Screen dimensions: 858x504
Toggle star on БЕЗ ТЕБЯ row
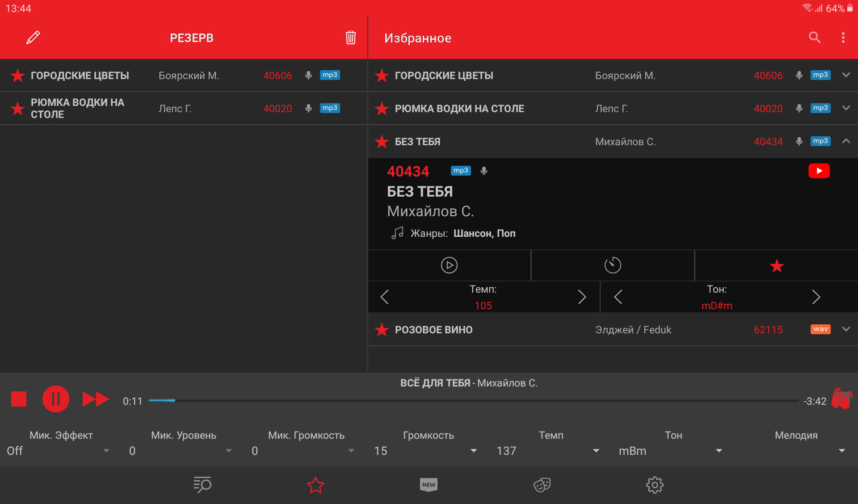click(x=382, y=142)
